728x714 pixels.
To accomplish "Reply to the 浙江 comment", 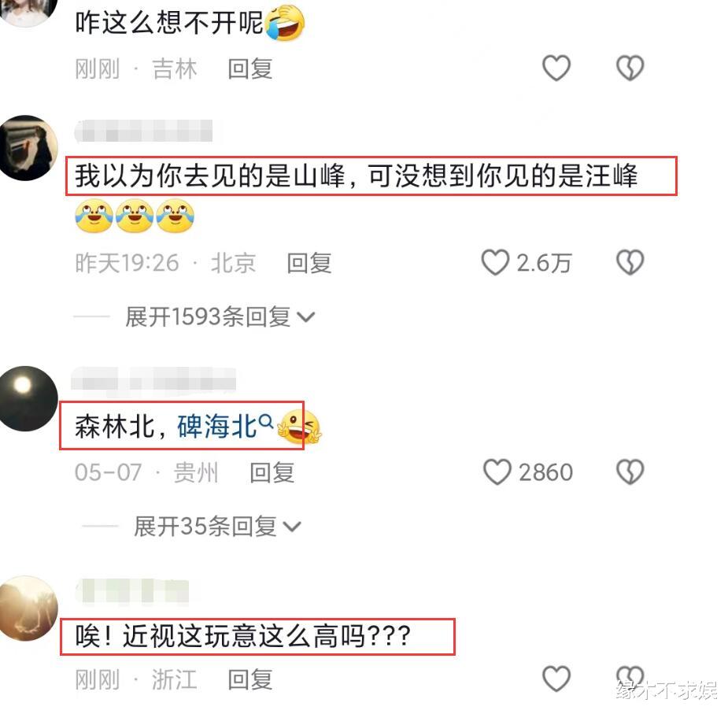I will pyautogui.click(x=249, y=679).
